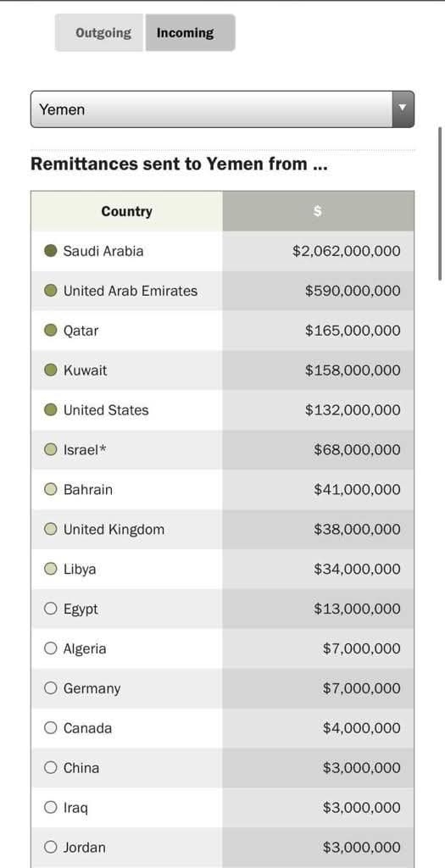Click the Libya row color dot

[x=50, y=569]
